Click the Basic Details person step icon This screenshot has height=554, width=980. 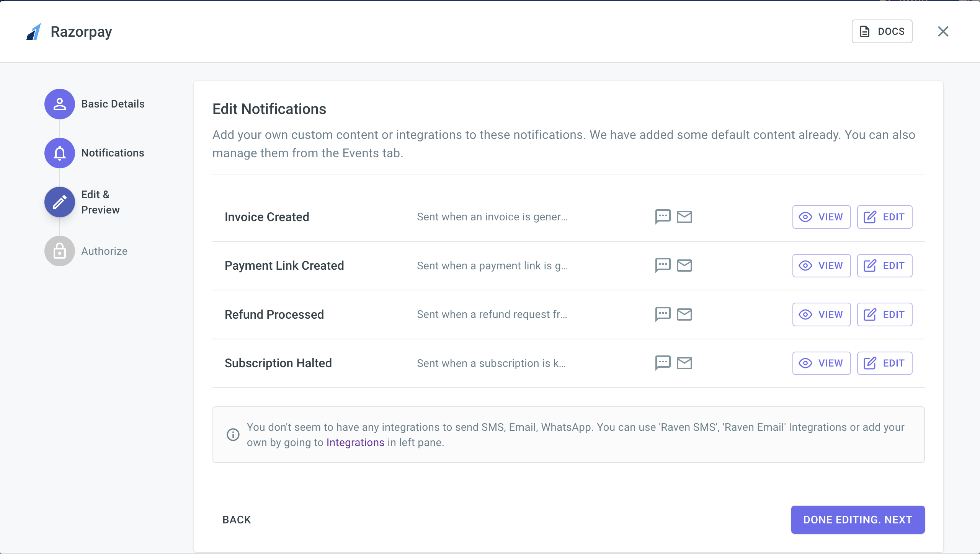click(x=59, y=104)
